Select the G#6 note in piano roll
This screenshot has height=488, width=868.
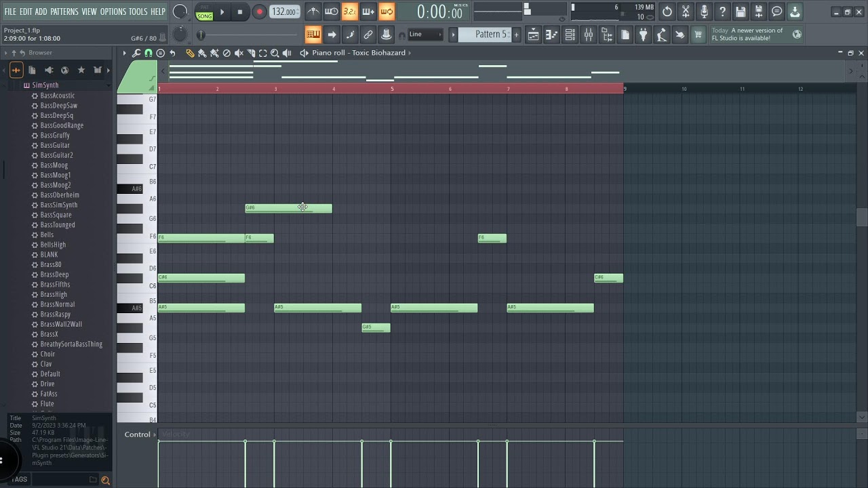click(289, 208)
